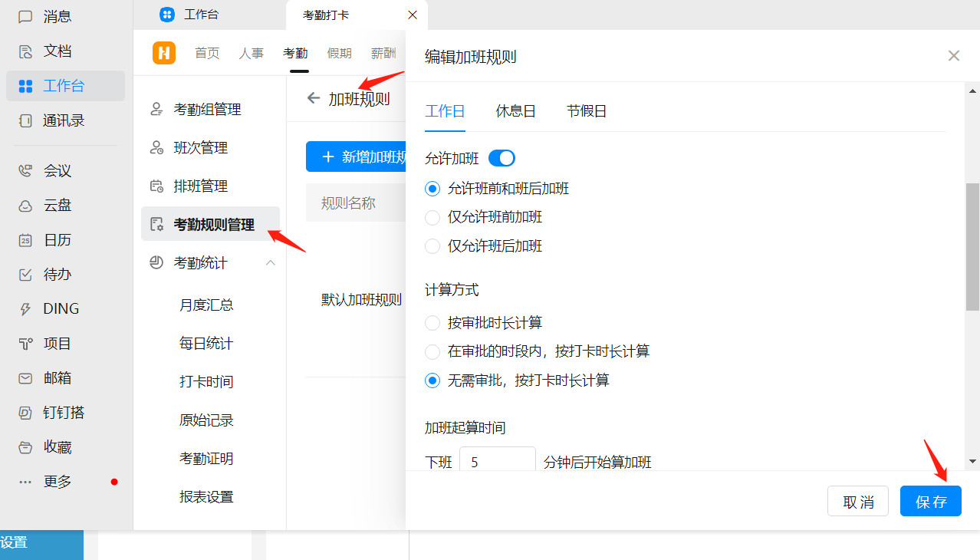The width and height of the screenshot is (980, 560).
Task: Click the 下班 minutes input field
Action: tap(497, 462)
